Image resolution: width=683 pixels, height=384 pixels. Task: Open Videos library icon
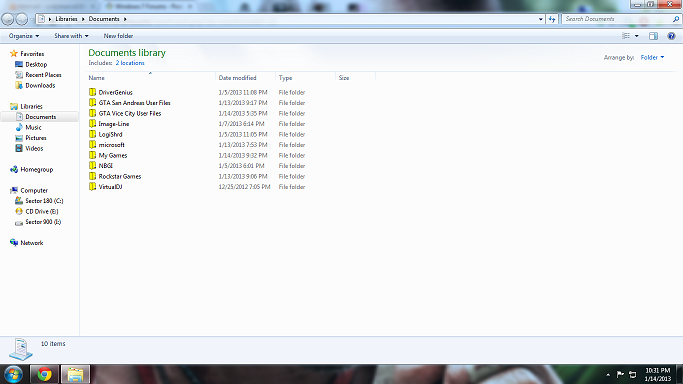coord(19,148)
